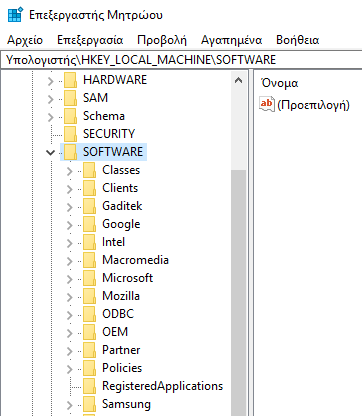Collapse the SOFTWARE key
This screenshot has width=362, height=416.
pos(51,153)
